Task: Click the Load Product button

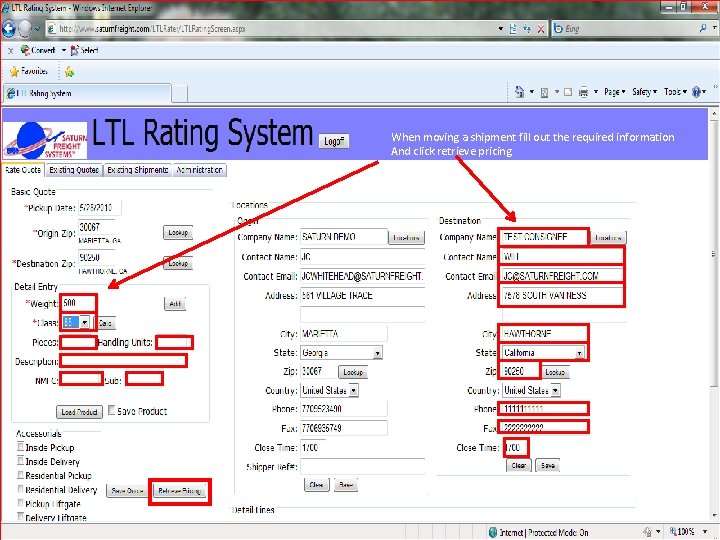Action: click(x=79, y=412)
